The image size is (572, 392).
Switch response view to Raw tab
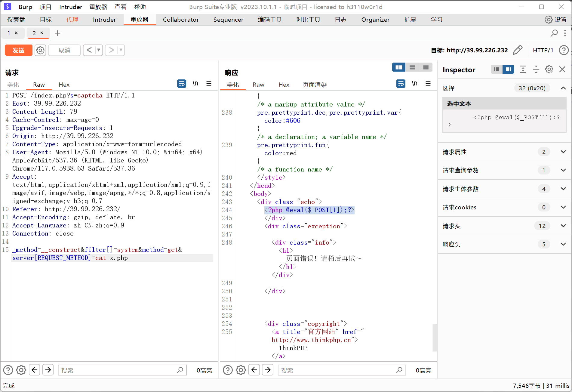[x=258, y=85]
